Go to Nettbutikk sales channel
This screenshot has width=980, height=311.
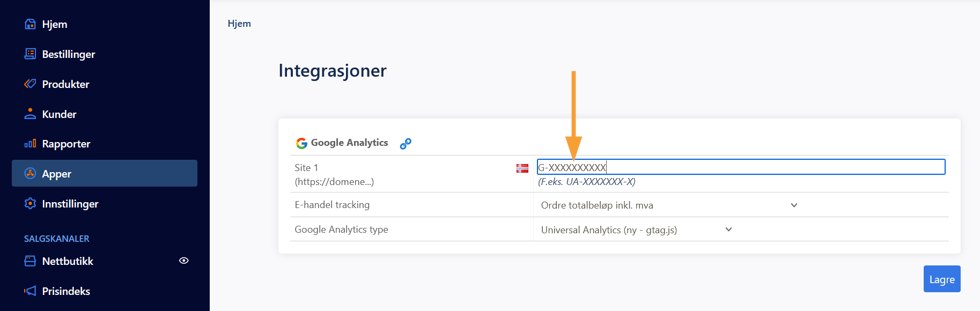(68, 261)
